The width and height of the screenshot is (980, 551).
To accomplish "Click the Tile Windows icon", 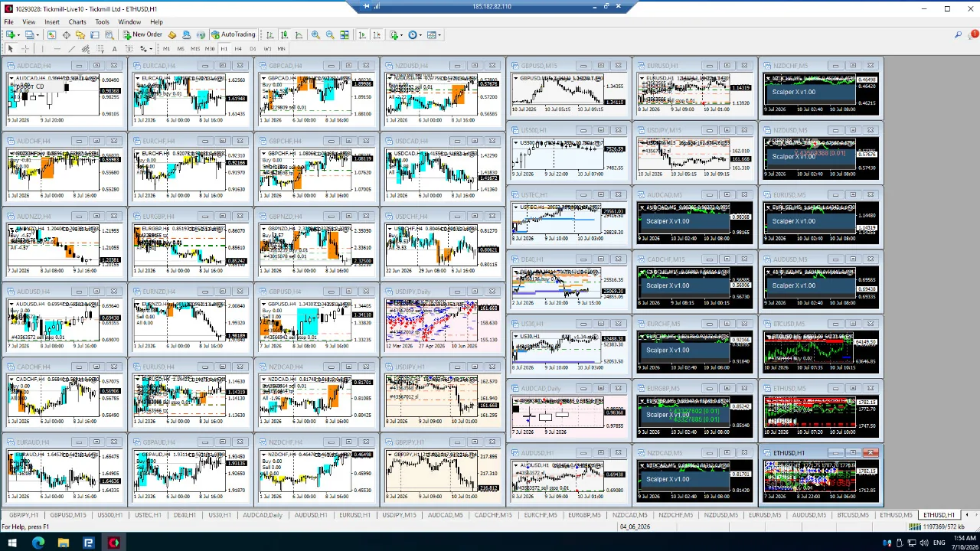I will [345, 34].
